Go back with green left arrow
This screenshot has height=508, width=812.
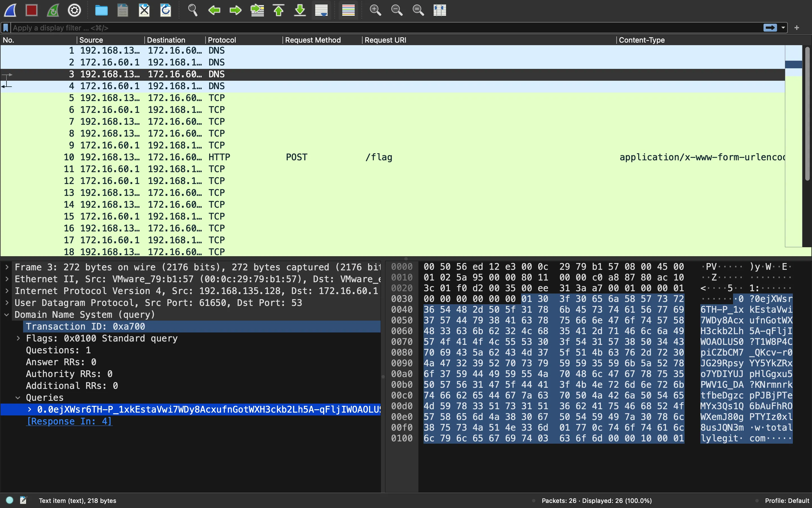(x=214, y=10)
